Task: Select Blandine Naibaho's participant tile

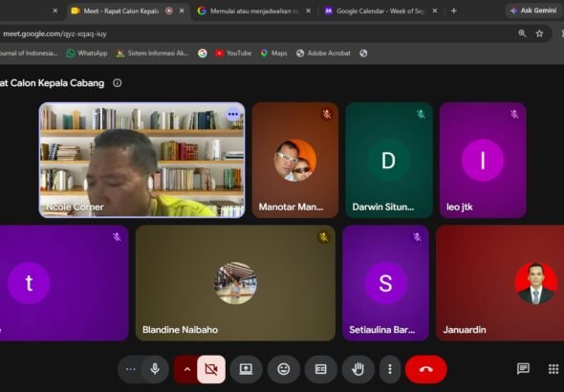Action: [x=235, y=283]
